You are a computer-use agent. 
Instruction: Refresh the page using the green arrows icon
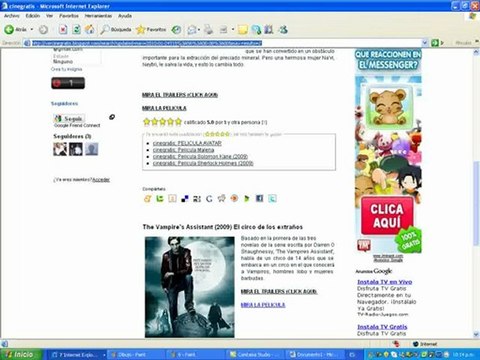coord(76,30)
